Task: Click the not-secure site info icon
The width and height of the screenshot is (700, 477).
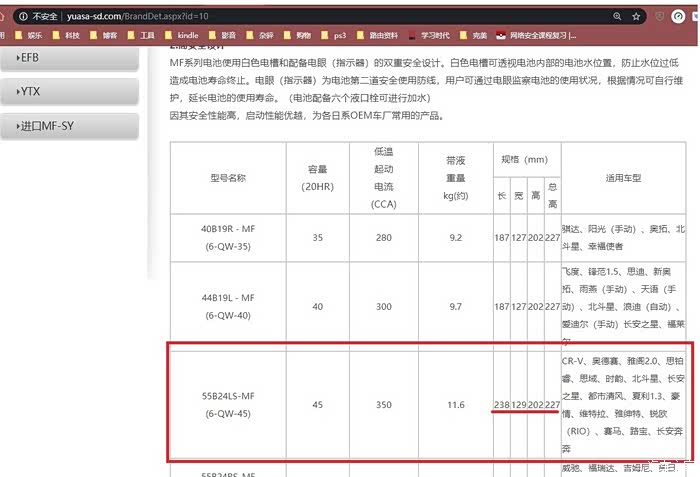Action: click(x=23, y=17)
